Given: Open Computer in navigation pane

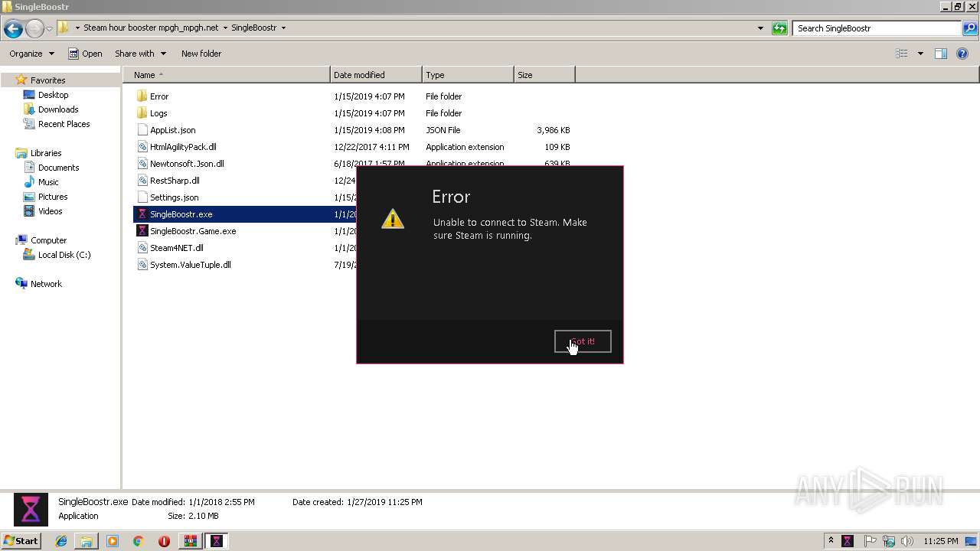Looking at the screenshot, I should 48,240.
